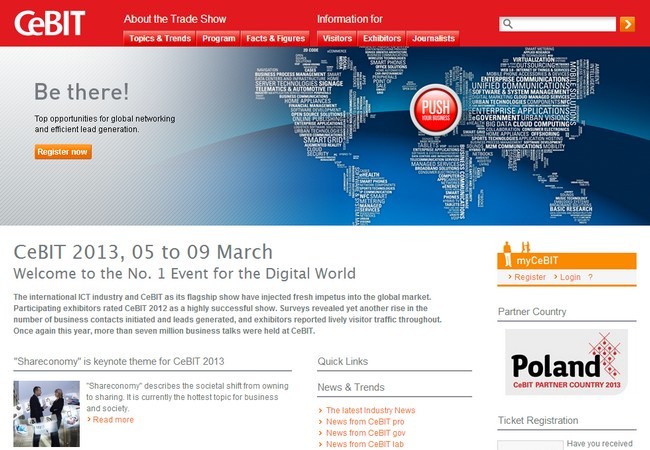
Task: Open the Topics & Trends menu
Action: click(160, 39)
